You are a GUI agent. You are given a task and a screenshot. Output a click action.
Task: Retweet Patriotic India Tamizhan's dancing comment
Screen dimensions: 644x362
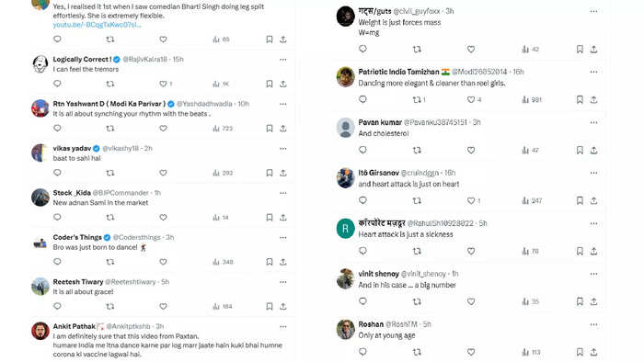tap(417, 99)
